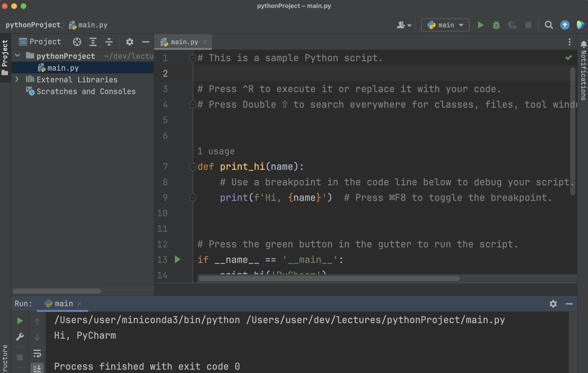Toggle soft-wrap in Run console
This screenshot has width=588, height=373.
[37, 353]
